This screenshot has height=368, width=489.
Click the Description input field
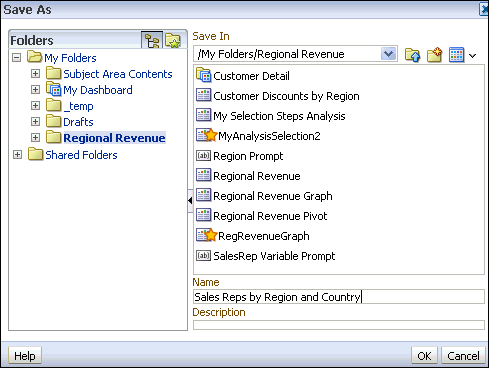[339, 325]
